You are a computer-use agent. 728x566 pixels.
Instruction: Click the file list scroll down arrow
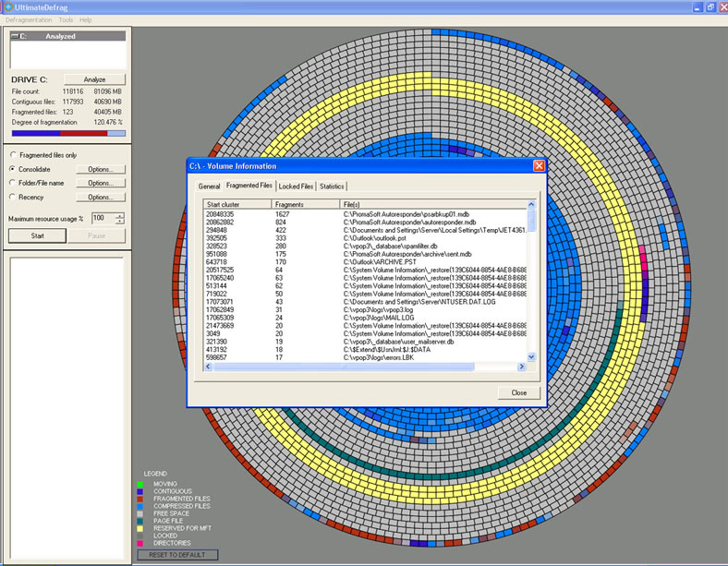click(531, 356)
